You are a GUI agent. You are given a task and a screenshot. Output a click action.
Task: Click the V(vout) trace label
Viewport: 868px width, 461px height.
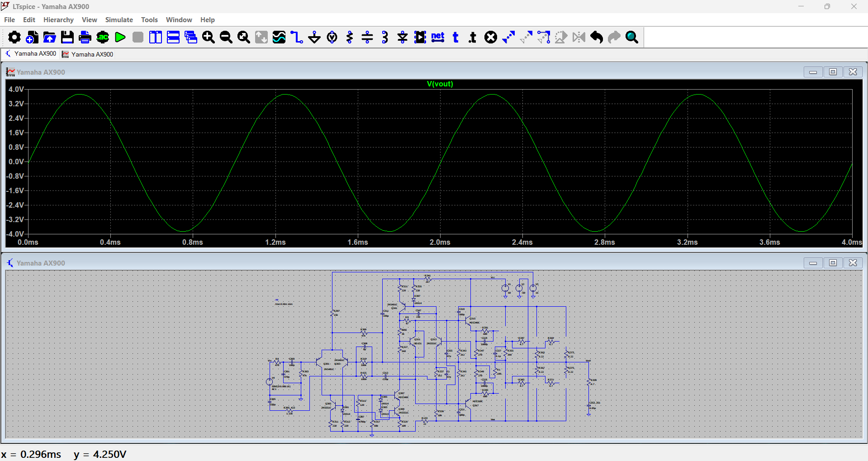[440, 84]
